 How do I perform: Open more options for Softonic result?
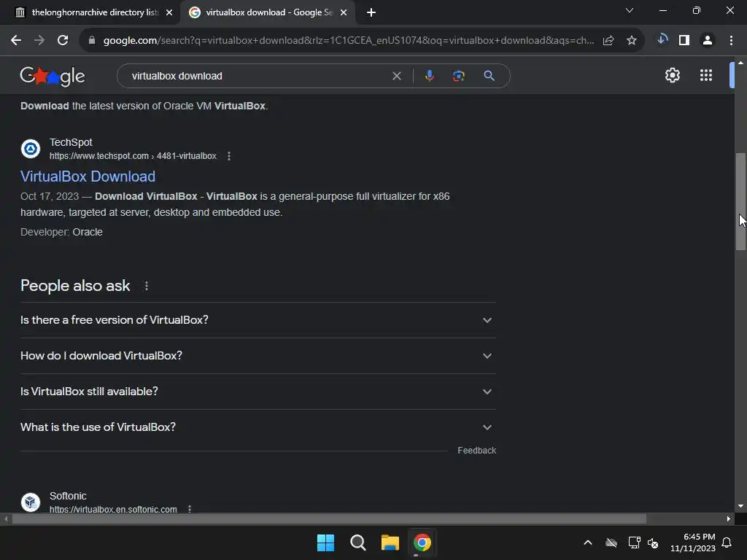click(190, 508)
